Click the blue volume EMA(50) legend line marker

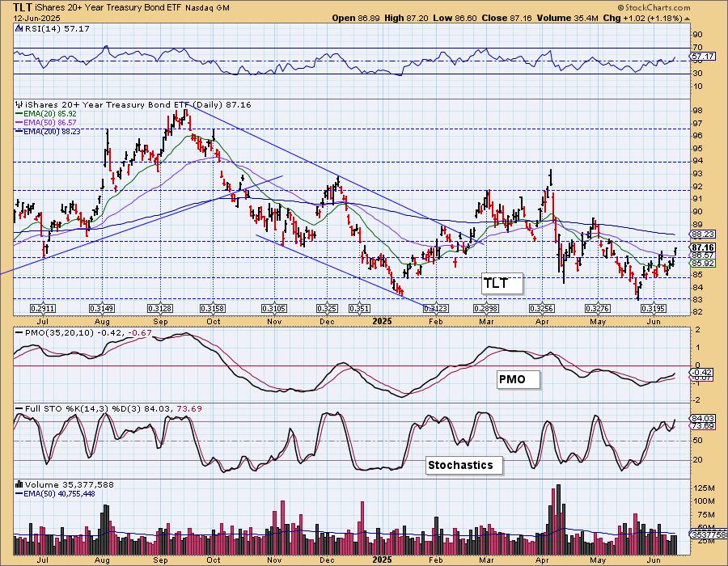(x=19, y=493)
